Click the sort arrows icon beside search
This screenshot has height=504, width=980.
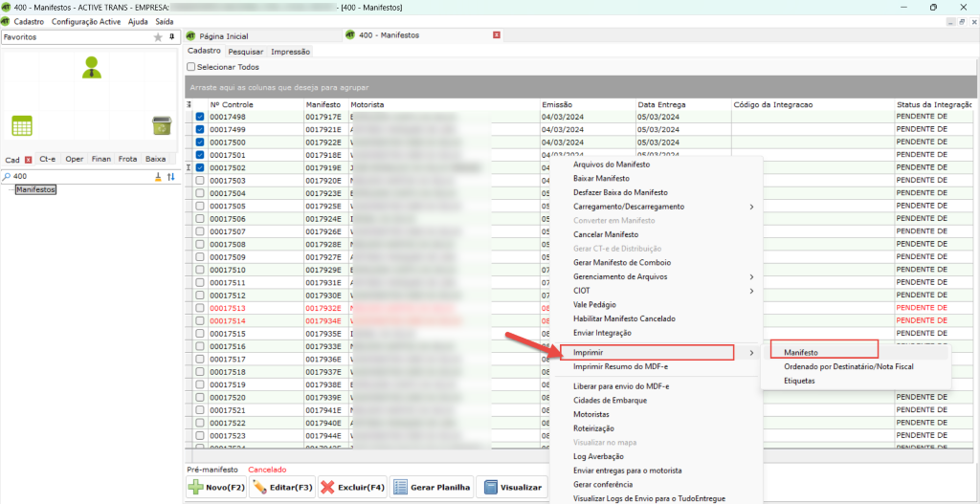(171, 177)
